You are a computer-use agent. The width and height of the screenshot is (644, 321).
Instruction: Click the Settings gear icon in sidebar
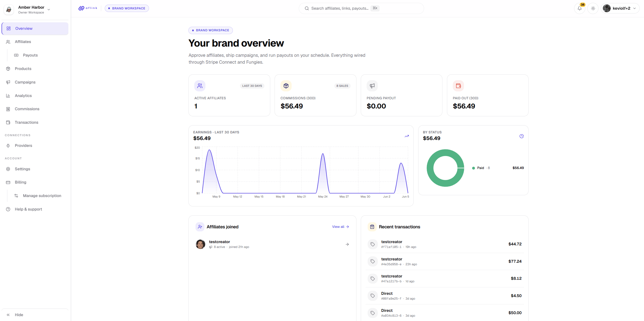(8, 169)
